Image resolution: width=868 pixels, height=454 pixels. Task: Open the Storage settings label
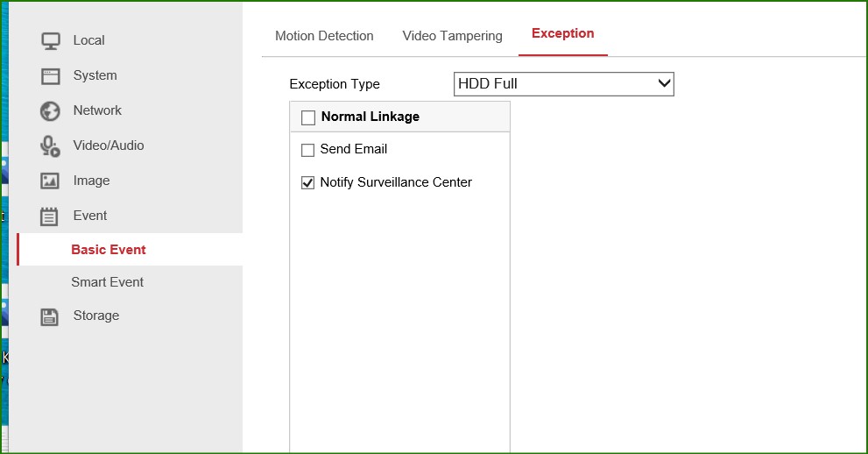pos(95,316)
